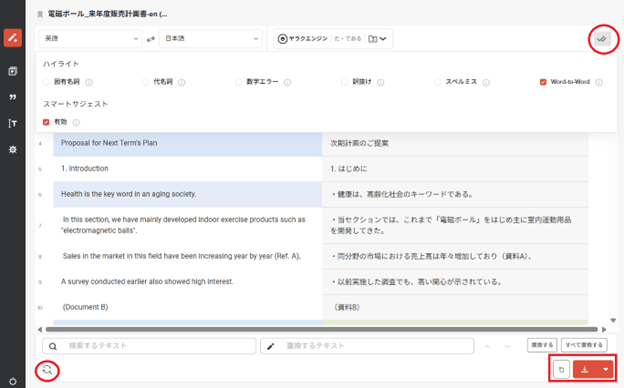Select source 'Sales in the market' row

point(187,256)
